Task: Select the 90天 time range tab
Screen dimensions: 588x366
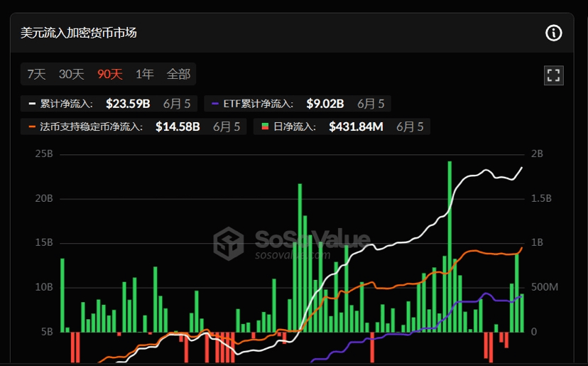Action: point(110,74)
